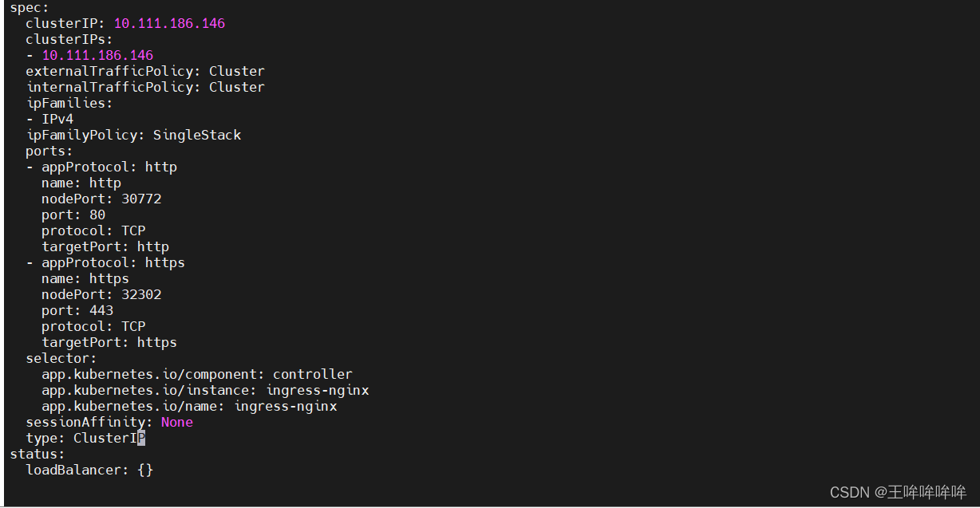Click the port 443 value
The height and width of the screenshot is (508, 980).
101,310
